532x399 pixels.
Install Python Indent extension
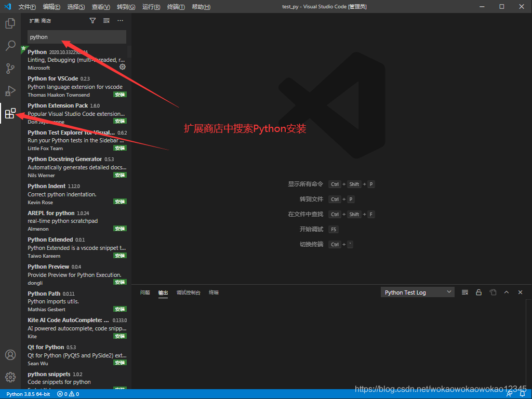[120, 202]
